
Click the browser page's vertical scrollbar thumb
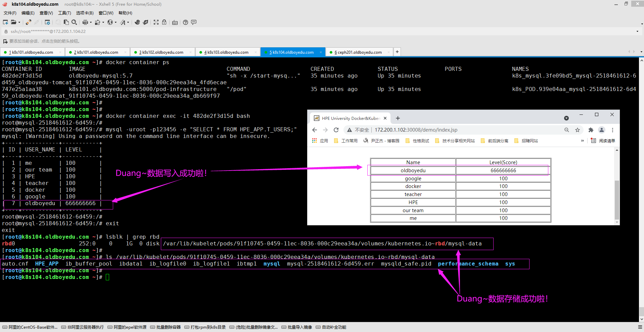616,200
